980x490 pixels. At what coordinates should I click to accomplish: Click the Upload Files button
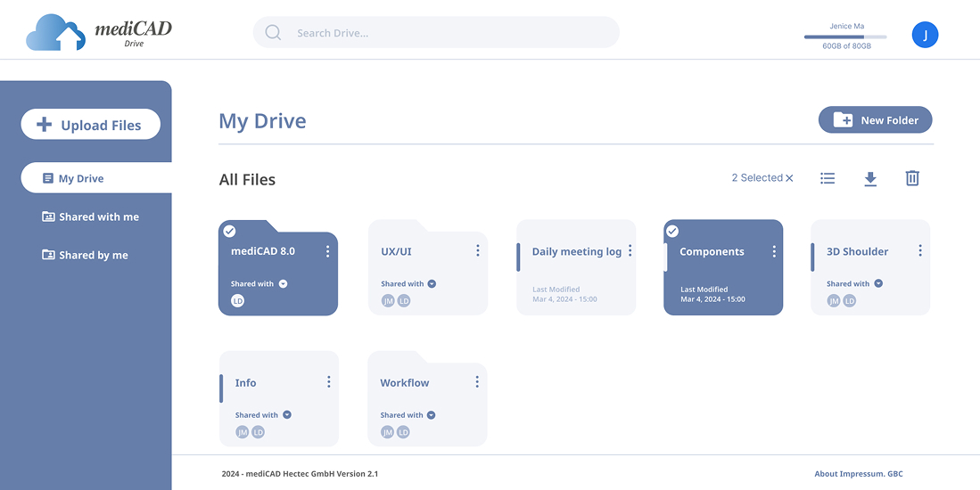click(91, 125)
